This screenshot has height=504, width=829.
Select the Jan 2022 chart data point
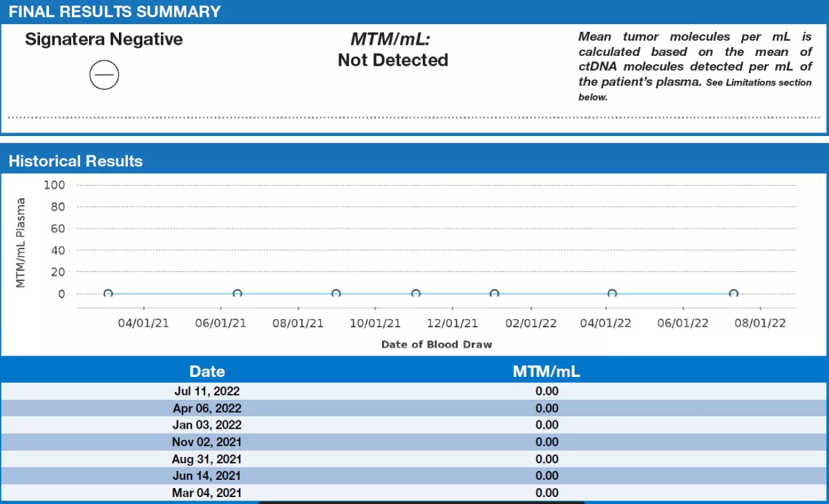494,293
